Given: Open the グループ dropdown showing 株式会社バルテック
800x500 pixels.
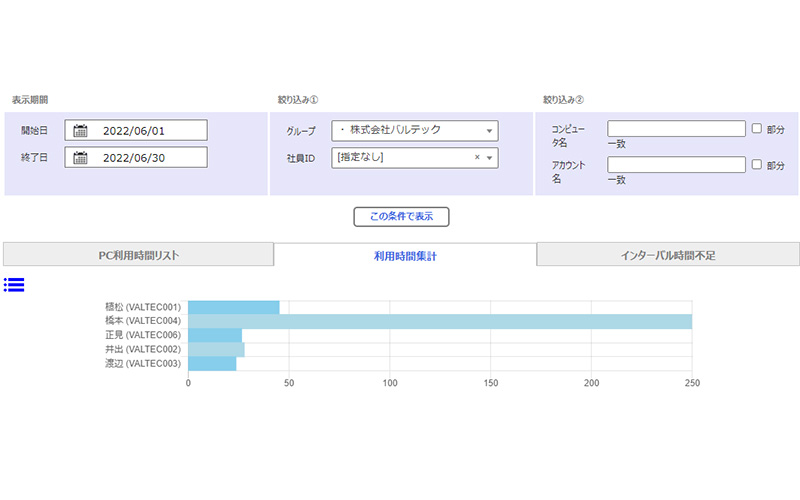Looking at the screenshot, I should coord(415,131).
